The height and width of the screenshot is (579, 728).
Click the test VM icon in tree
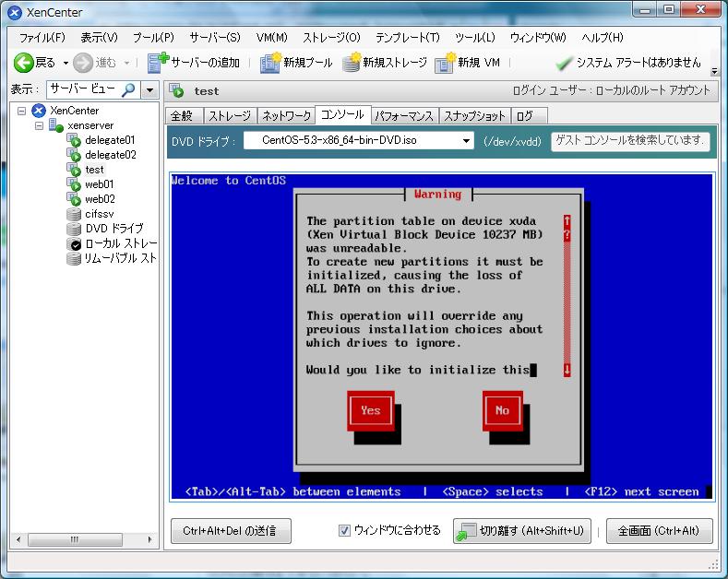point(74,170)
